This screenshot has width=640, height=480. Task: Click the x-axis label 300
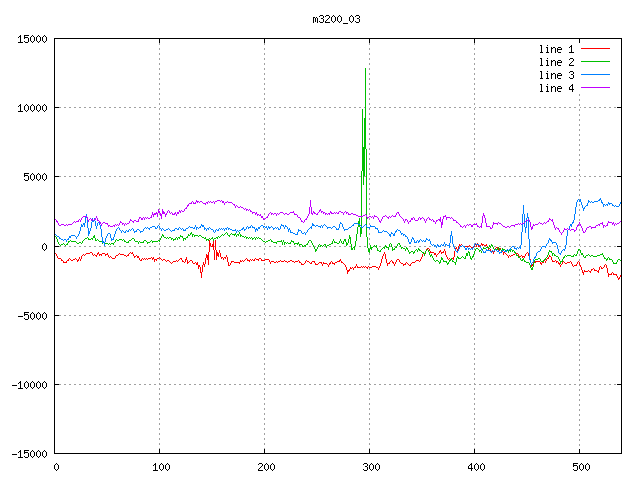pos(371,467)
